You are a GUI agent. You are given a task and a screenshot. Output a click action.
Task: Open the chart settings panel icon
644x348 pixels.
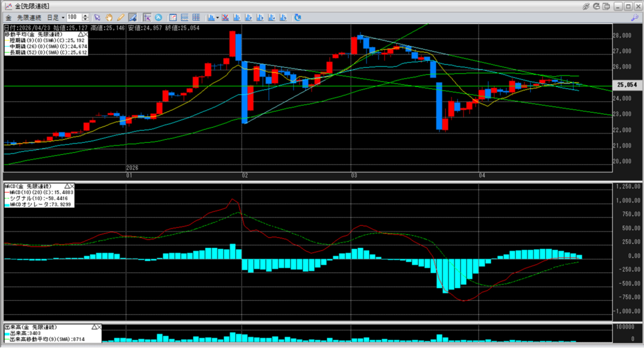(x=173, y=18)
